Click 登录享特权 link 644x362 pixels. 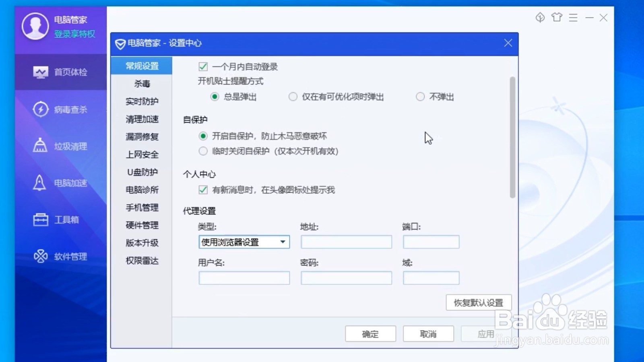(75, 34)
